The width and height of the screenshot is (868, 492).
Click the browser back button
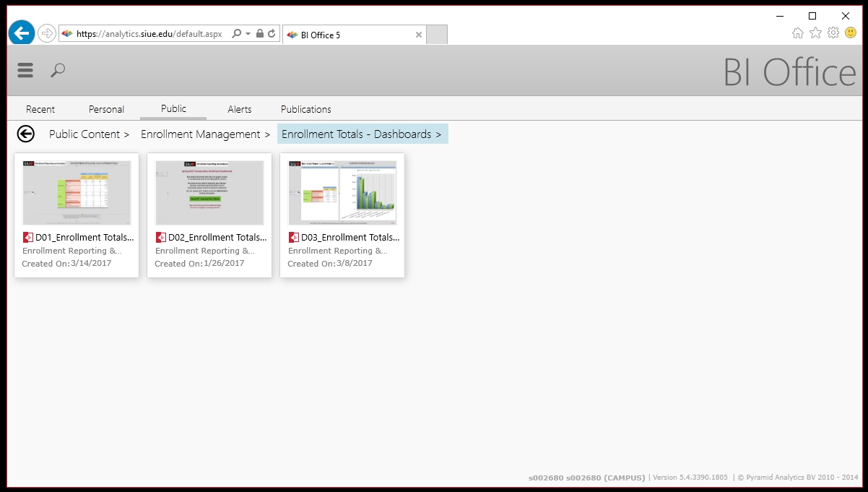click(x=22, y=33)
